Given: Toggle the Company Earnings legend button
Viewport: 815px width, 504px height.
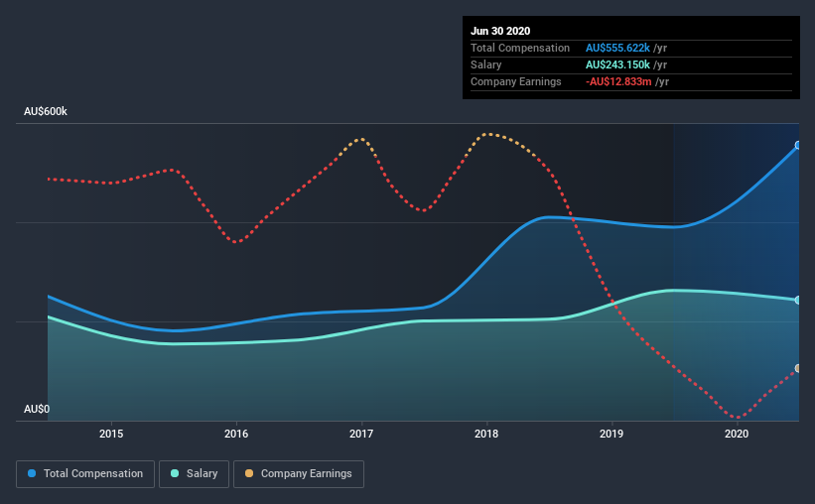Looking at the screenshot, I should coord(299,474).
